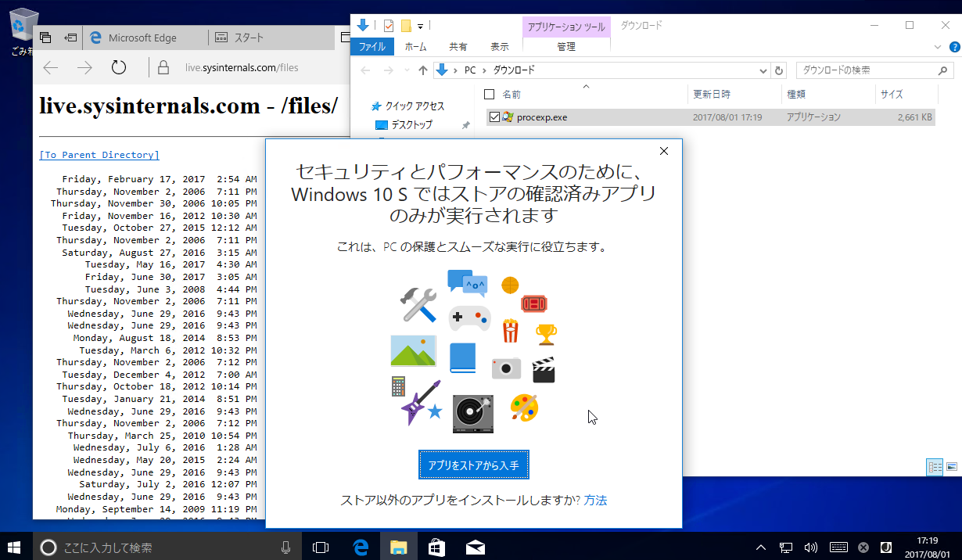Open the 表示 ribbon tab in Explorer

[500, 47]
